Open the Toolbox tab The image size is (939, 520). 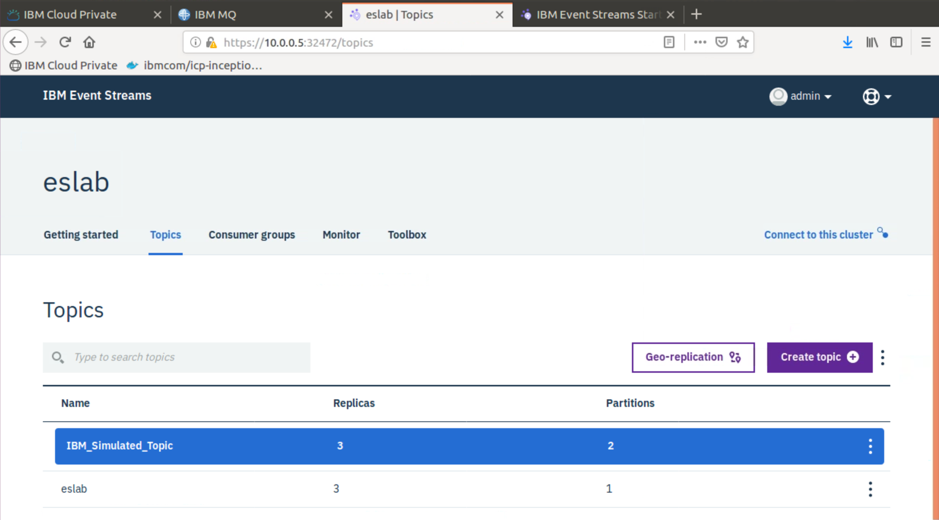tap(407, 235)
